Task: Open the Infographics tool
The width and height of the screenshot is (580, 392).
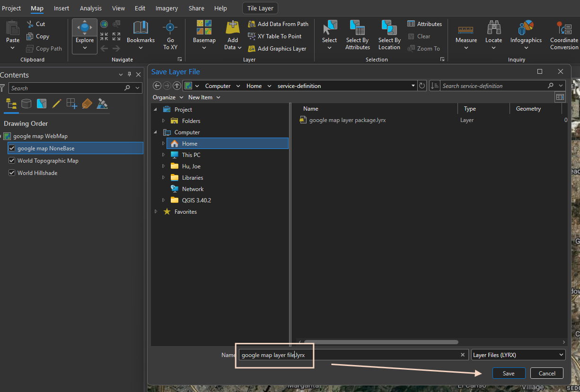Action: click(526, 28)
